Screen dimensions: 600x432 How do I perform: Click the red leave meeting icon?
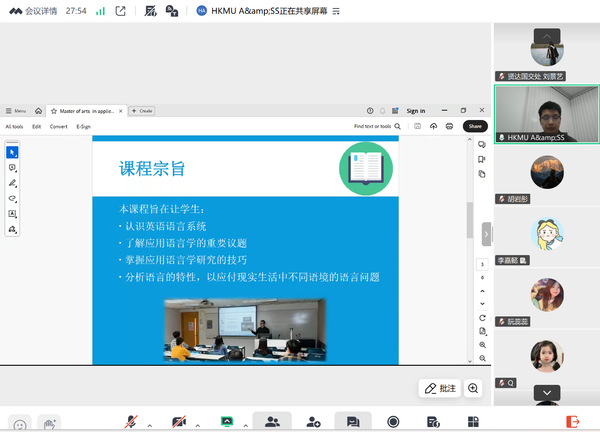click(x=573, y=422)
